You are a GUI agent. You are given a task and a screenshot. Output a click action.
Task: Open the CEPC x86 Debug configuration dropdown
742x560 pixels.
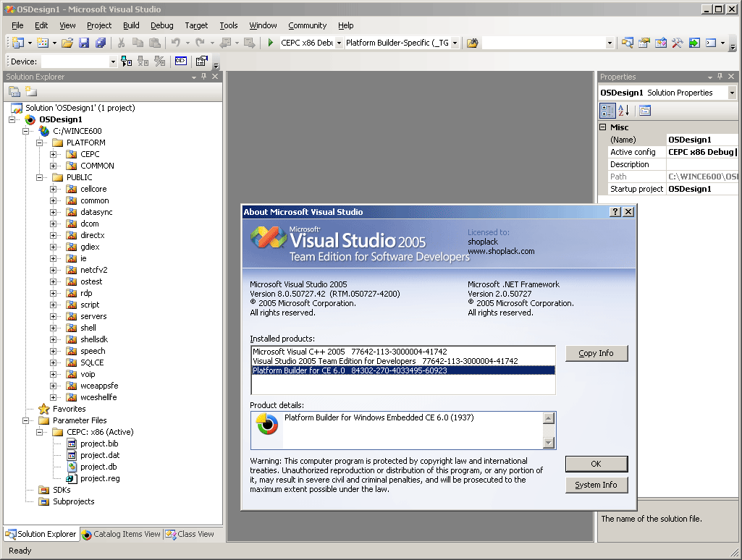click(339, 43)
